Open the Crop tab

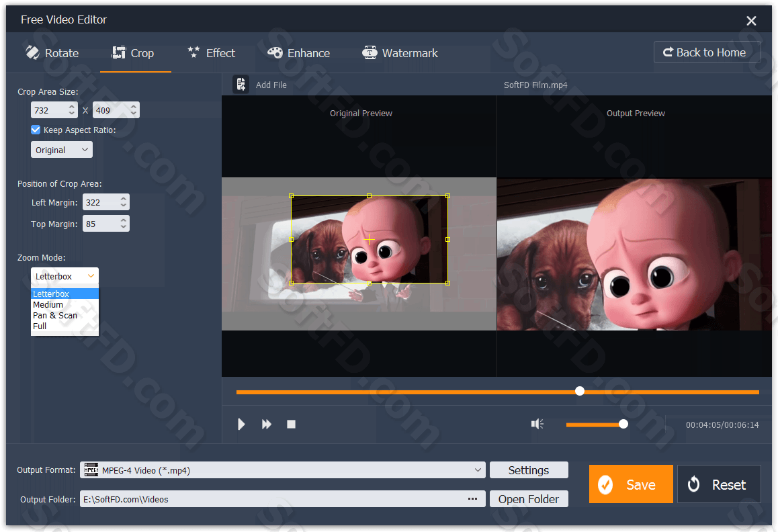[133, 53]
